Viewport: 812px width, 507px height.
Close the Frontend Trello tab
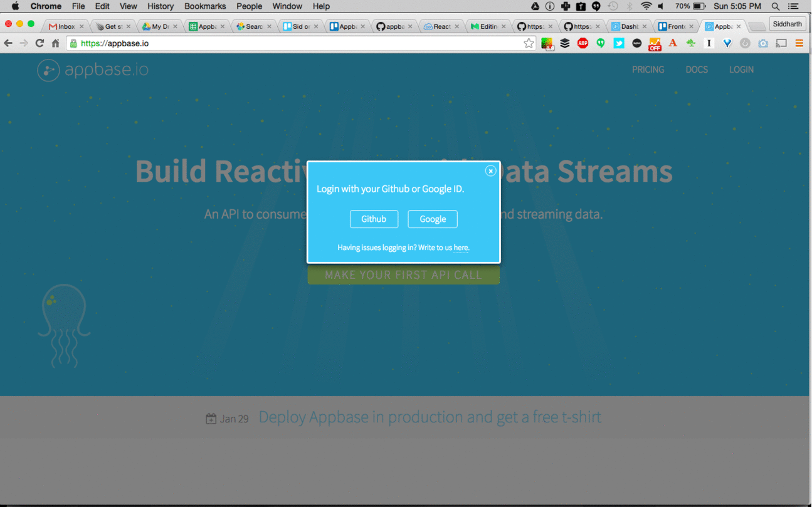692,26
